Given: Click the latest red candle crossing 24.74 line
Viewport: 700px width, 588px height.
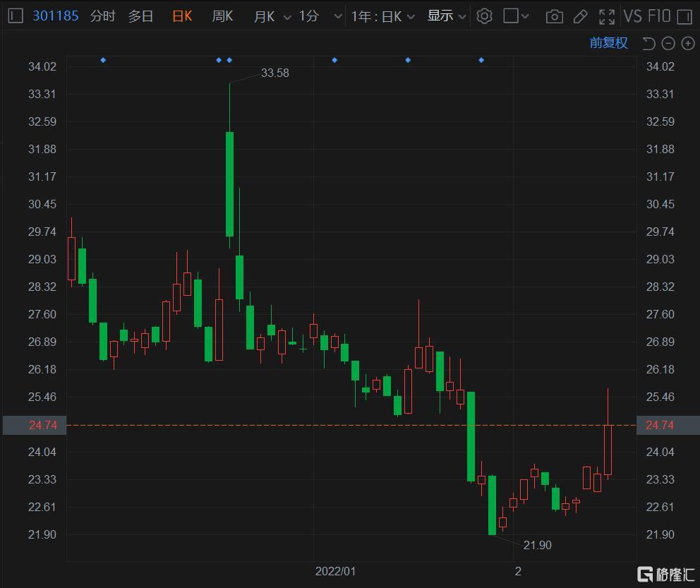Looking at the screenshot, I should coord(608,450).
